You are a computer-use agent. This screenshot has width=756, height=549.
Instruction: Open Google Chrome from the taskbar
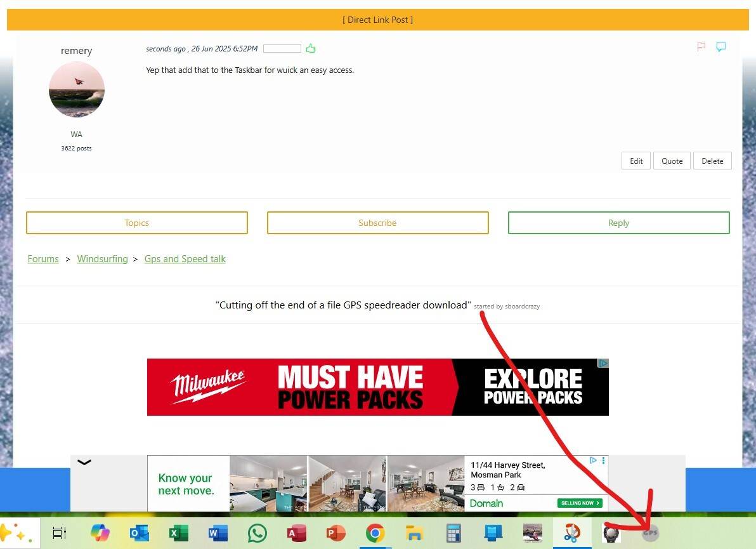pyautogui.click(x=375, y=533)
